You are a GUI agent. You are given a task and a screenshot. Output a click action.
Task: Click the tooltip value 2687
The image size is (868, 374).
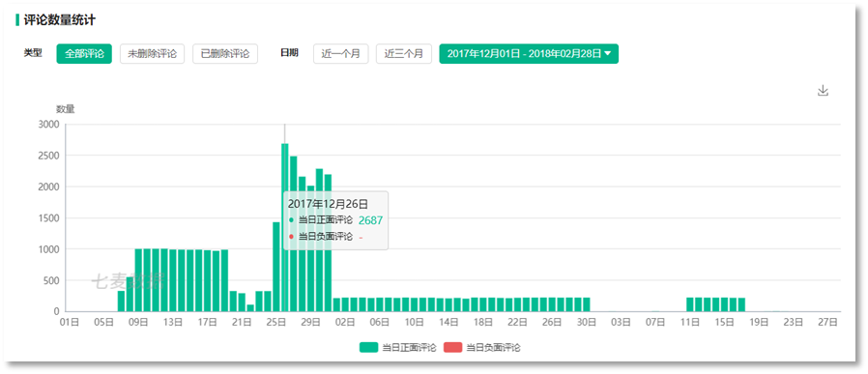[371, 220]
